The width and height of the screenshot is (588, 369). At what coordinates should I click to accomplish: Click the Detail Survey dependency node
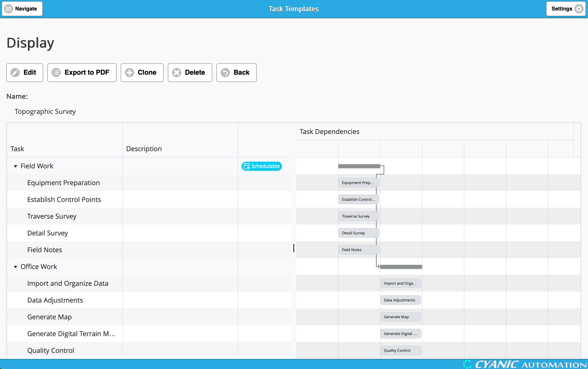[359, 233]
